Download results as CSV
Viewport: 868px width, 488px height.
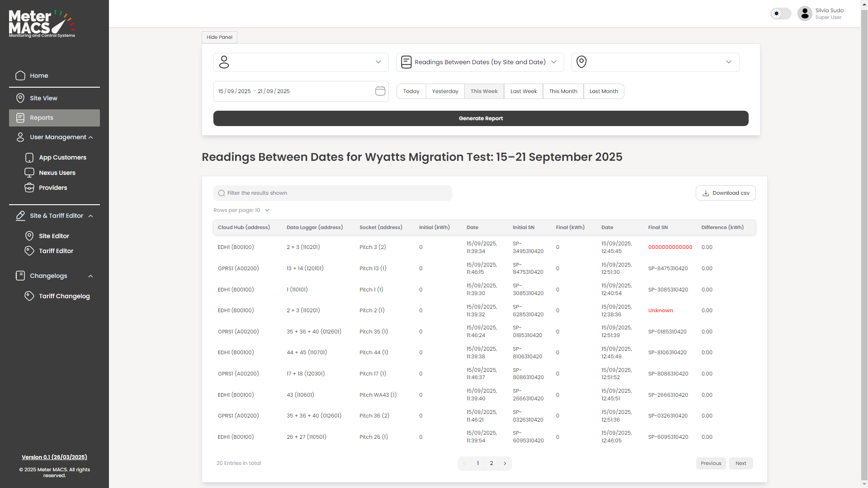(x=726, y=193)
